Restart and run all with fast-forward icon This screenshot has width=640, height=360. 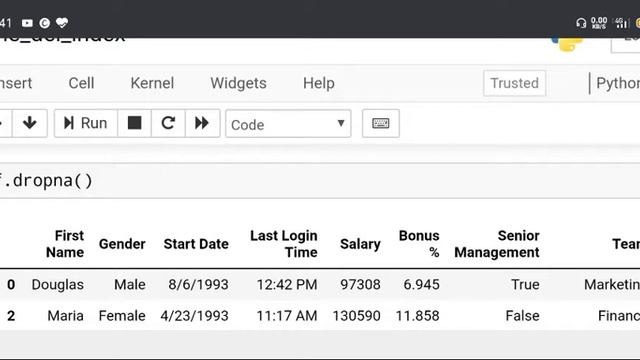[202, 123]
